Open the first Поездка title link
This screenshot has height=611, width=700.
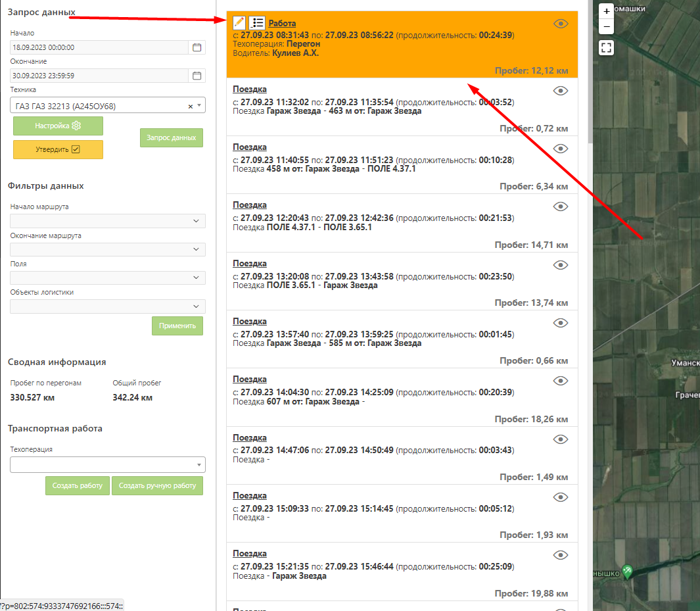[250, 89]
